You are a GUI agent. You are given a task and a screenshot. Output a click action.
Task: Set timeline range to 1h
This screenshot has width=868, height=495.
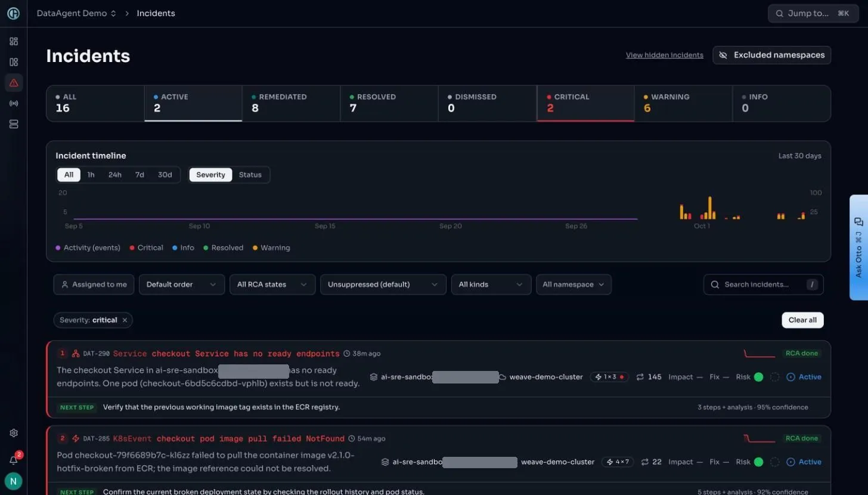coord(91,175)
